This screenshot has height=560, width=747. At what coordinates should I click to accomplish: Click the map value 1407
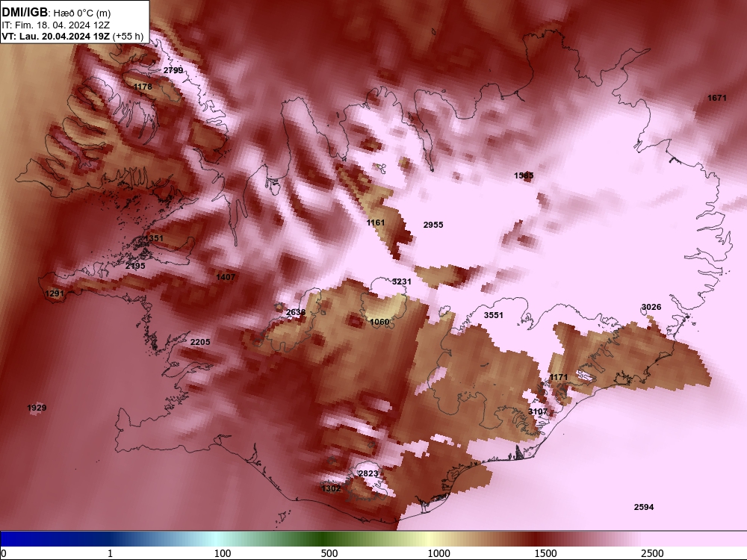(226, 277)
